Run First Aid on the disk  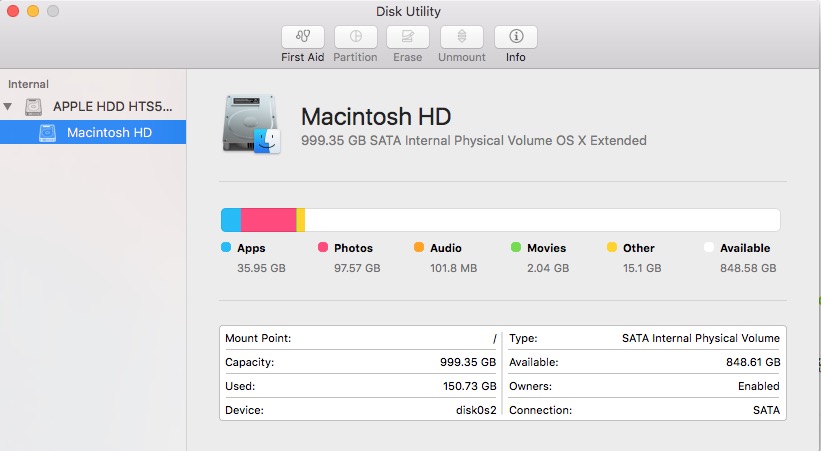coord(303,37)
